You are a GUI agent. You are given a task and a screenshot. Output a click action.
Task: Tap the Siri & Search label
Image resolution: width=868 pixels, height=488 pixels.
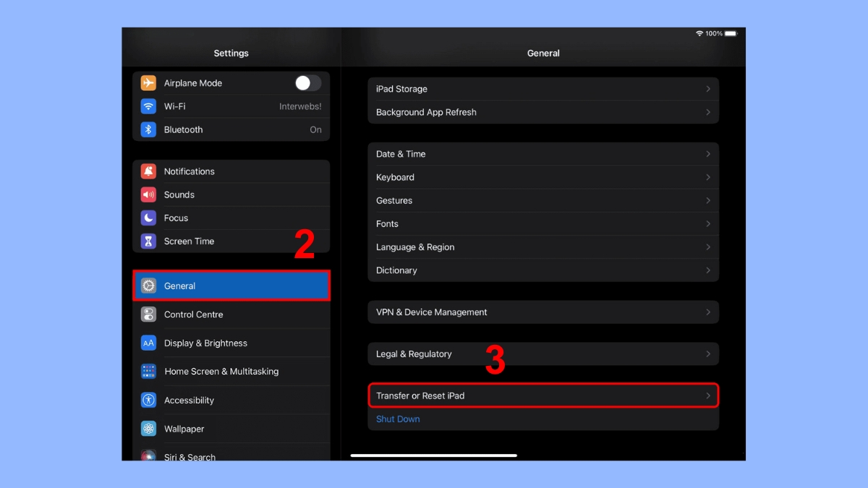coord(190,457)
